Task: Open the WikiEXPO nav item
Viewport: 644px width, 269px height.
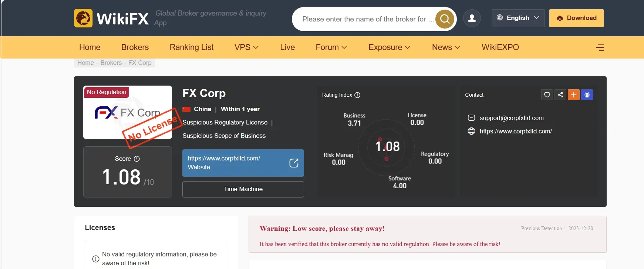Action: [x=500, y=47]
